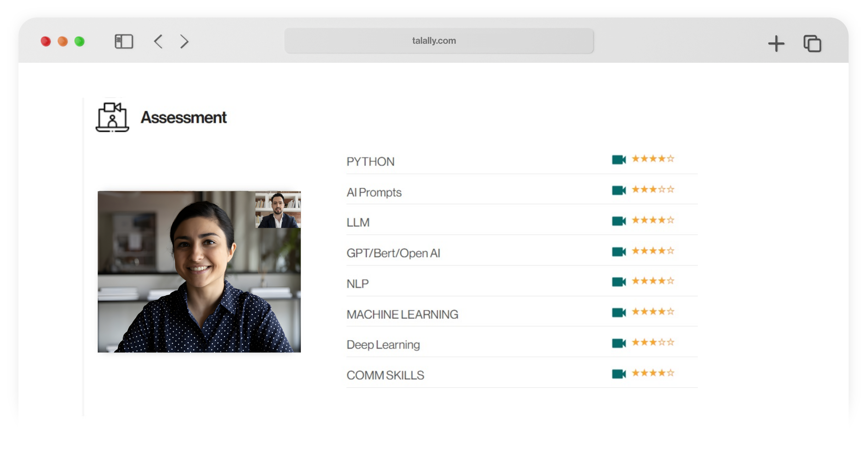Click the COMM SKILLS video icon
This screenshot has width=868, height=467.
[x=618, y=374]
